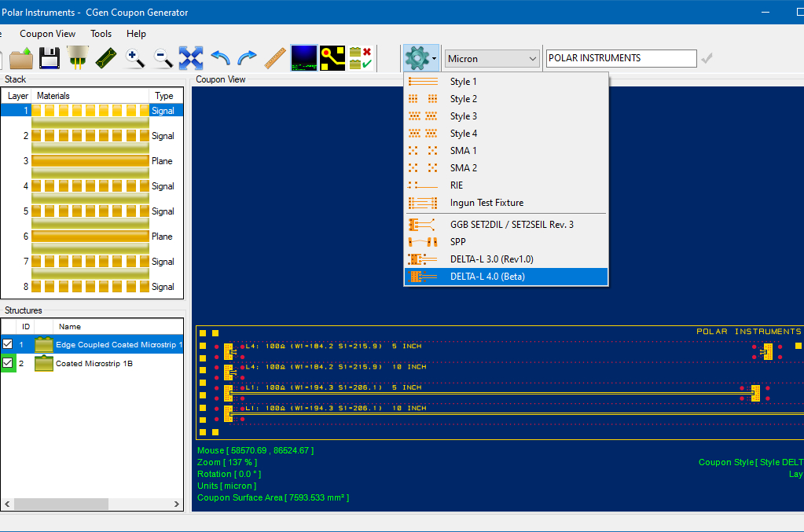Click the Coupon Surface Area readout
This screenshot has width=804, height=532.
[x=274, y=497]
